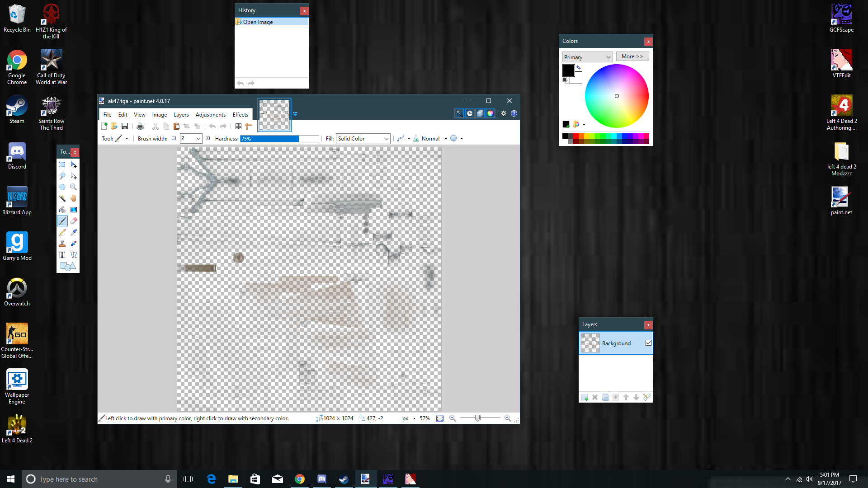Open the Effects menu

tap(240, 115)
